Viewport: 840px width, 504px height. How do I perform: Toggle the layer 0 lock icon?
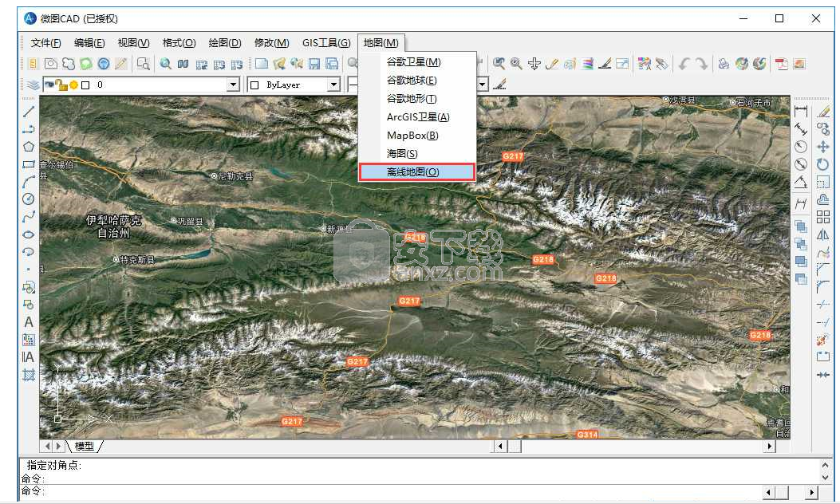click(62, 85)
